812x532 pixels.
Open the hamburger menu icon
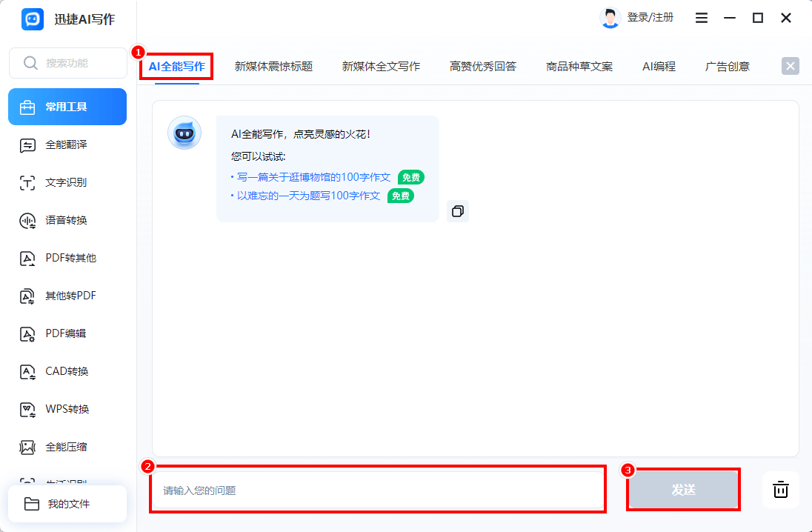click(701, 18)
